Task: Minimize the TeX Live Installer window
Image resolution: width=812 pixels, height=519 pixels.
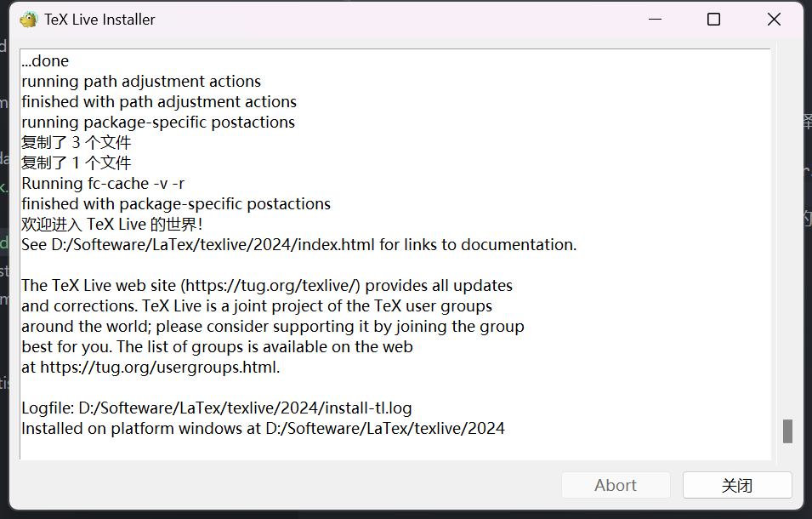Action: (655, 20)
